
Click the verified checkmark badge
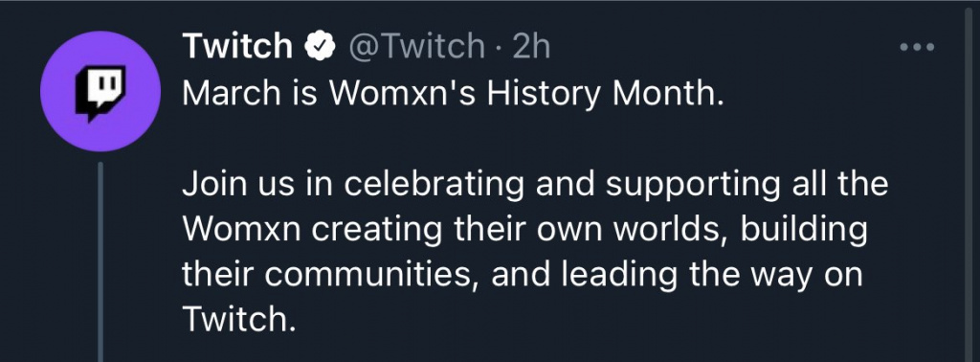click(x=320, y=47)
